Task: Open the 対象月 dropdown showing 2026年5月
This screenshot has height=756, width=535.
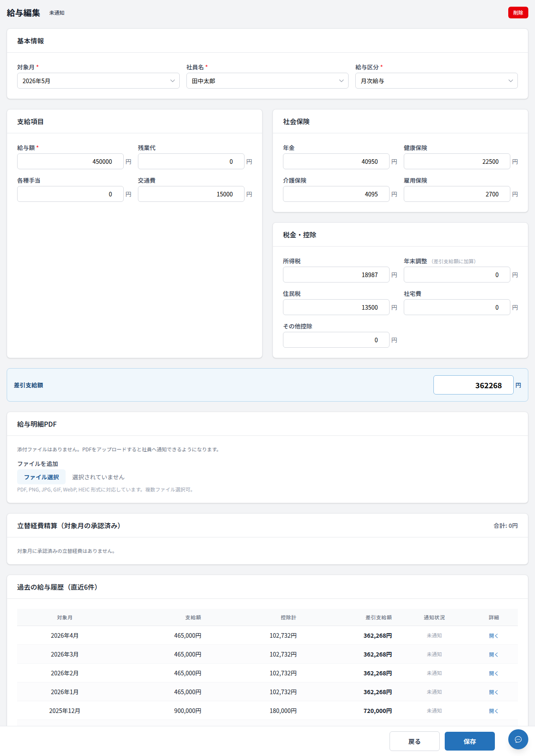Action: [98, 81]
